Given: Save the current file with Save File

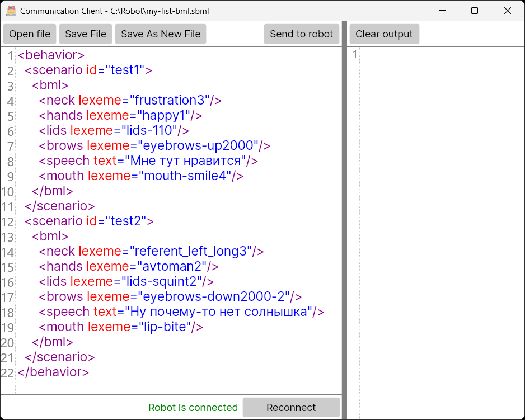Looking at the screenshot, I should [x=86, y=34].
